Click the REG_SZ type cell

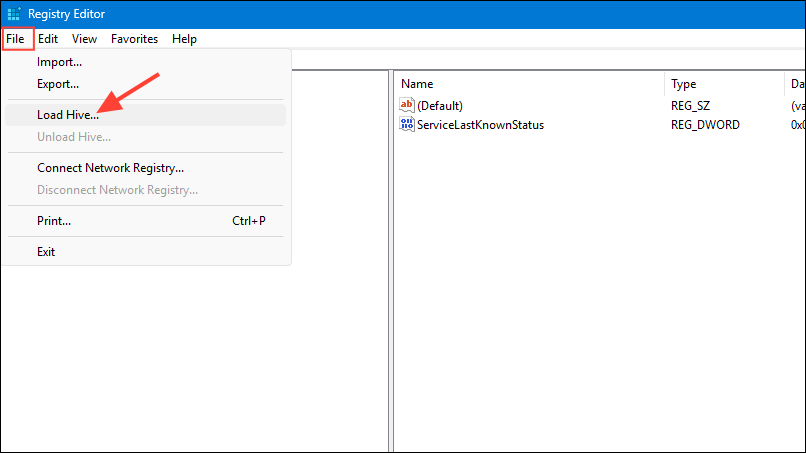click(690, 106)
